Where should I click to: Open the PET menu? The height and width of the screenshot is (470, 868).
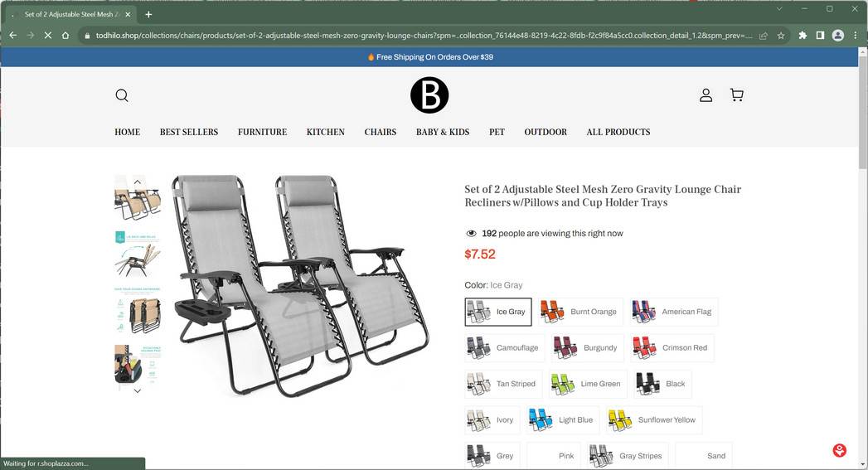pos(497,132)
